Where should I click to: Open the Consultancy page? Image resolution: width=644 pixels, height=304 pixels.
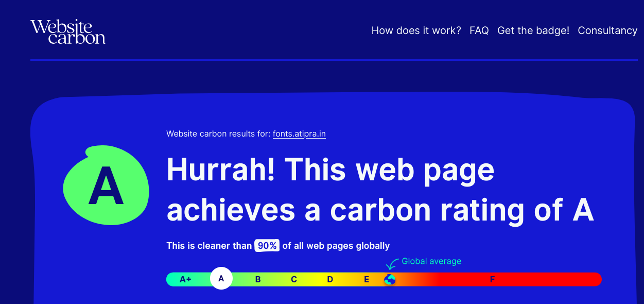[607, 30]
